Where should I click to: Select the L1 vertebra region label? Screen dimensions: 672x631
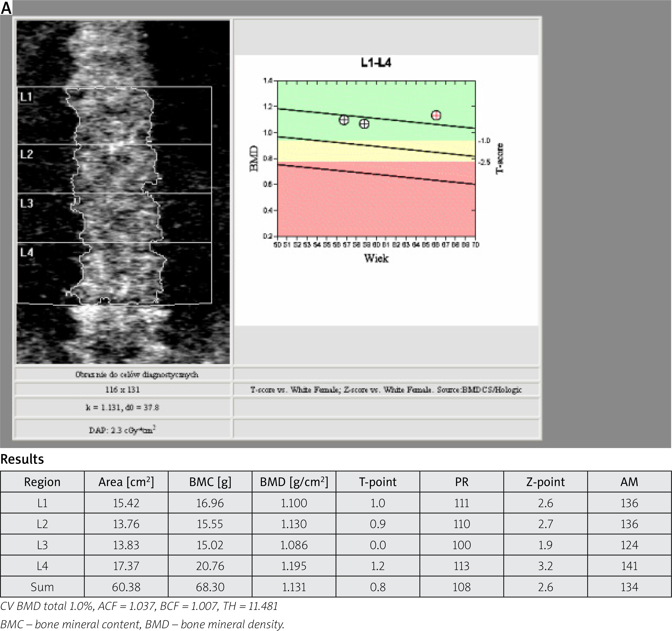(26, 97)
